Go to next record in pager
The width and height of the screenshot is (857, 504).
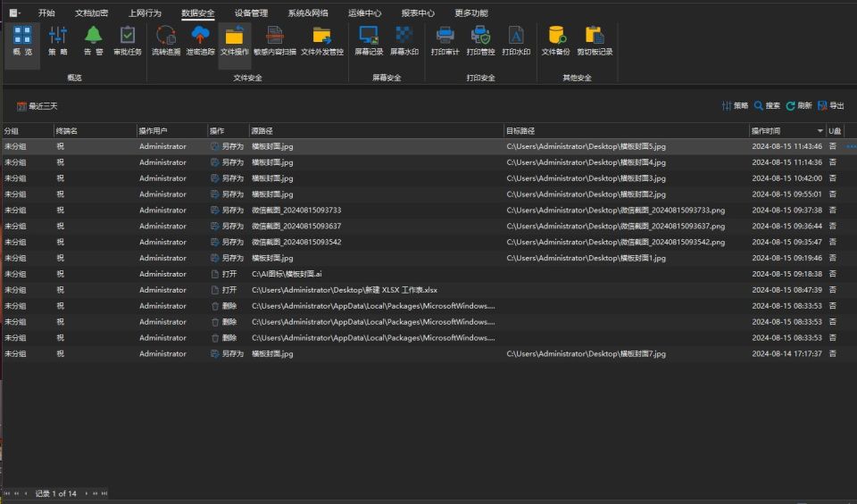click(86, 493)
